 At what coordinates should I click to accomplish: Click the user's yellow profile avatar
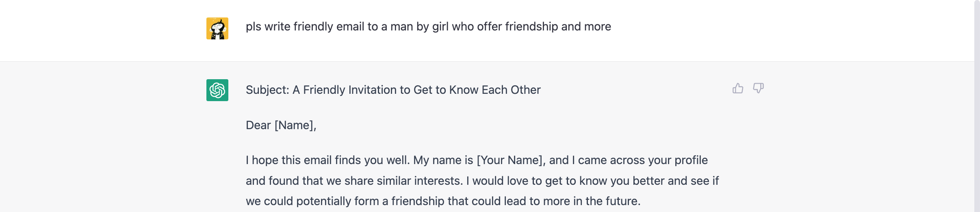click(x=217, y=28)
